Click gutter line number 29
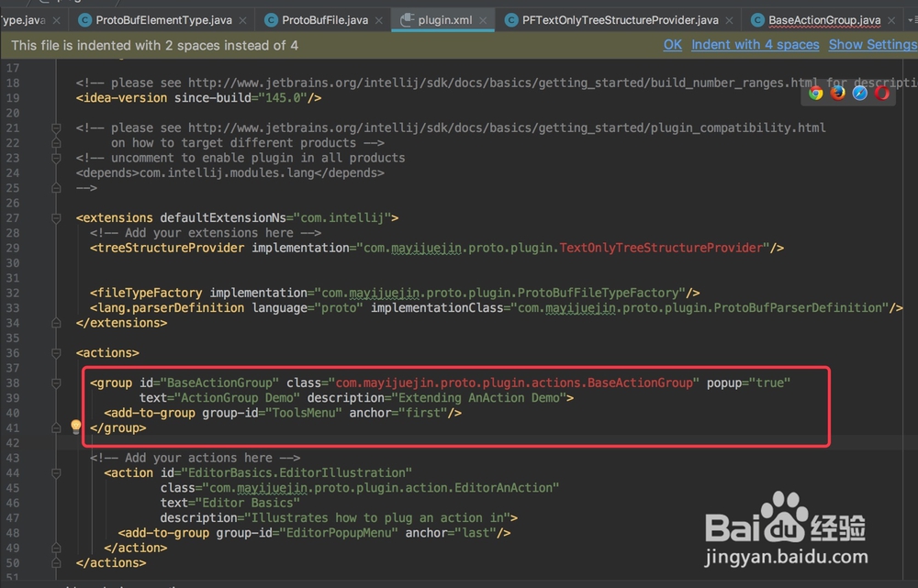This screenshot has width=918, height=588. coord(13,248)
